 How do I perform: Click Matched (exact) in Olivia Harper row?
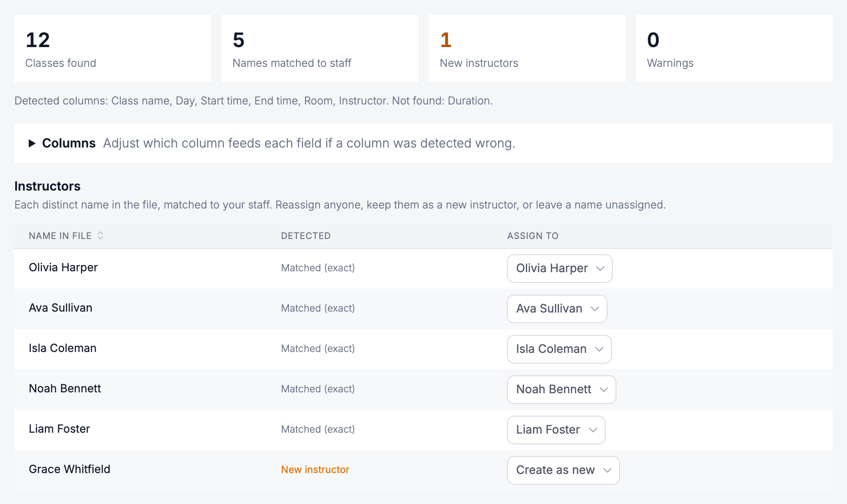[x=318, y=268]
